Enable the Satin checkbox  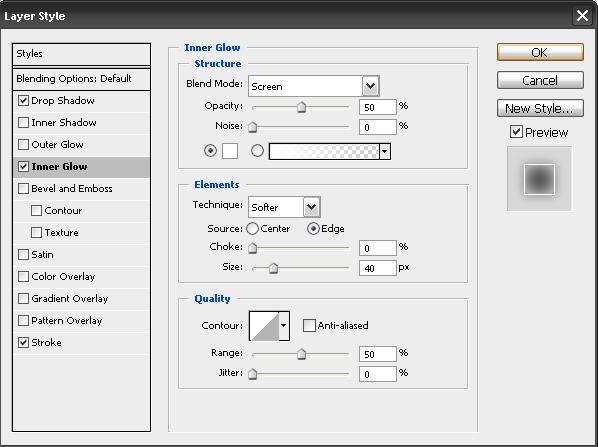point(23,254)
